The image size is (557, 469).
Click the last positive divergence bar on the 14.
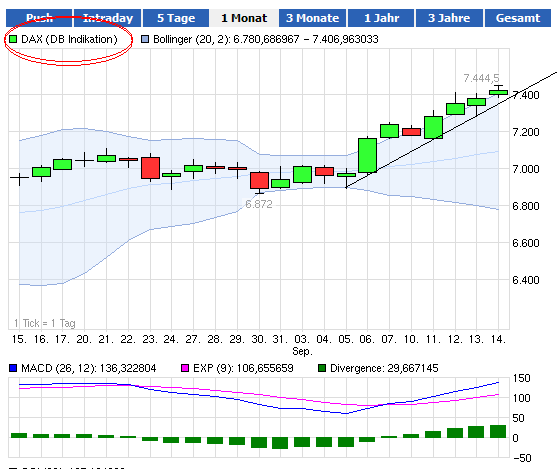[498, 431]
